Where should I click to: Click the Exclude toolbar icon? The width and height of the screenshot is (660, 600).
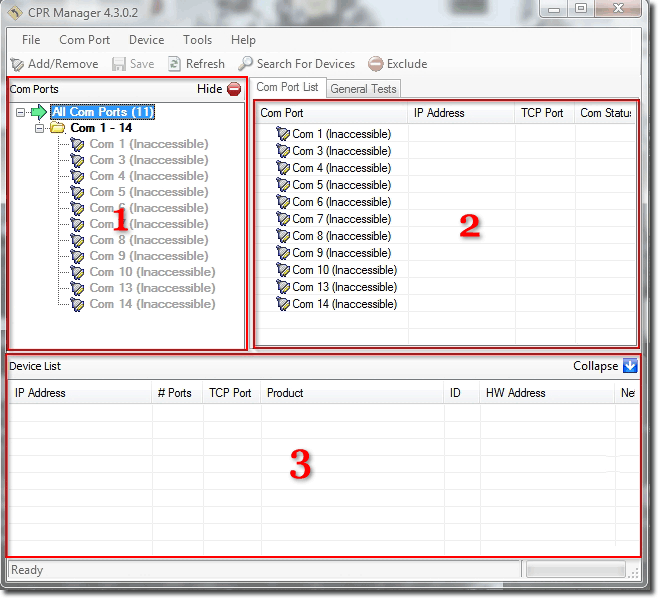click(376, 64)
